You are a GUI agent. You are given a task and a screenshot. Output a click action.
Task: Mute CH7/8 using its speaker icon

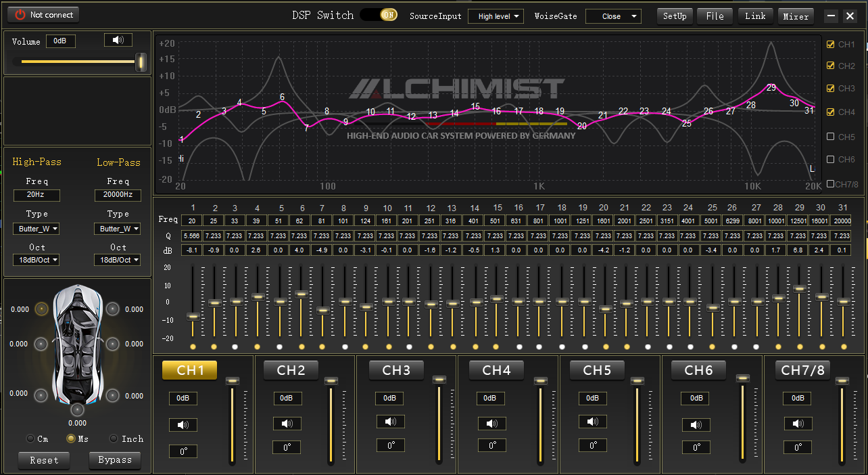(798, 424)
